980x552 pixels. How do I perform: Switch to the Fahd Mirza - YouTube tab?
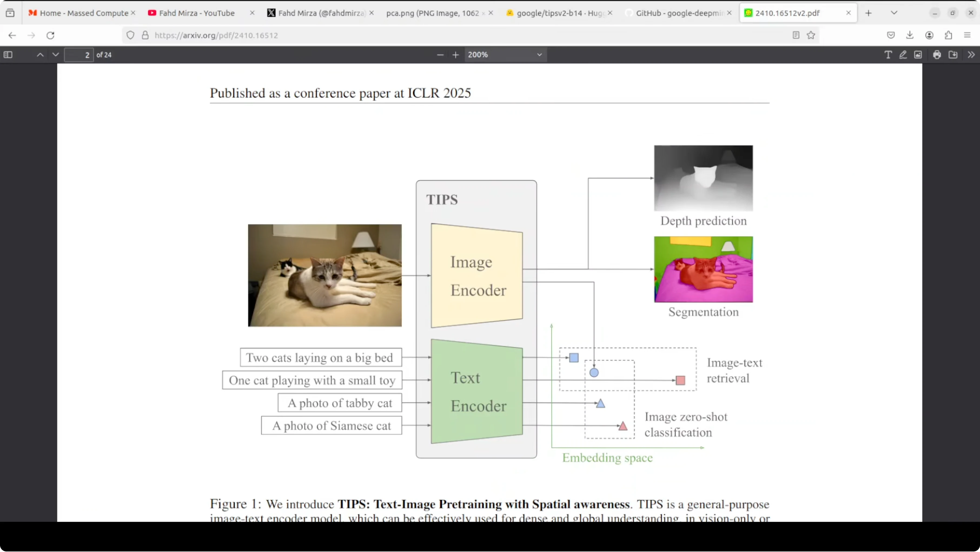click(196, 13)
